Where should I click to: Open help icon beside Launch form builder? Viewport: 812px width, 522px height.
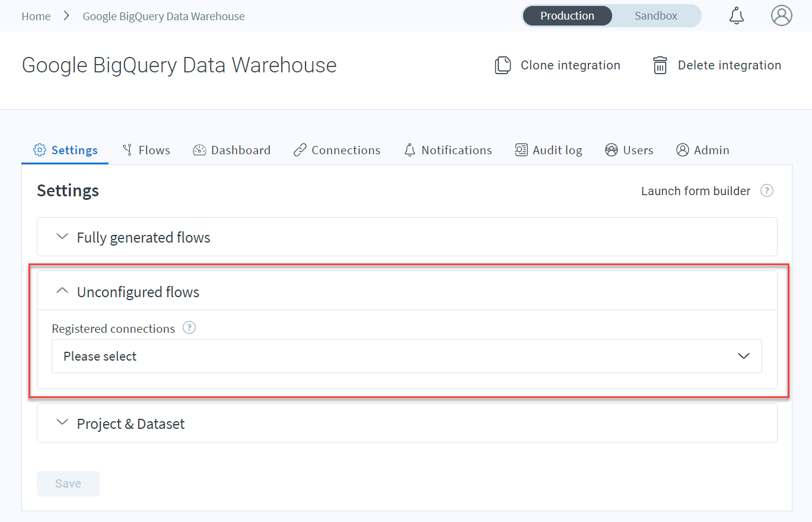tap(767, 190)
